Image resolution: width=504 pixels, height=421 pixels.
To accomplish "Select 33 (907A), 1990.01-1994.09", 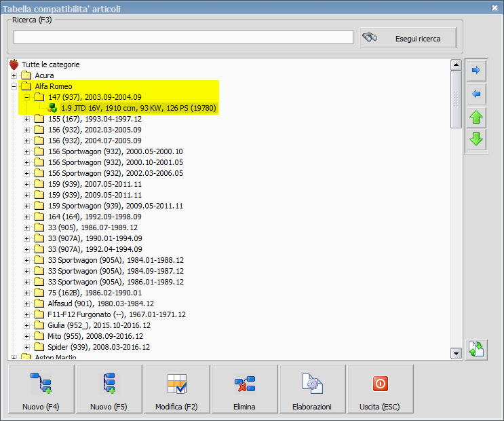I will point(95,238).
